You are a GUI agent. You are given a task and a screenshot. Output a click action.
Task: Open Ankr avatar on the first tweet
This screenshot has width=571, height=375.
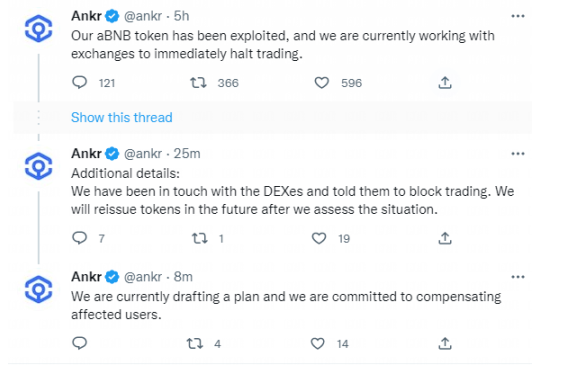point(39,28)
